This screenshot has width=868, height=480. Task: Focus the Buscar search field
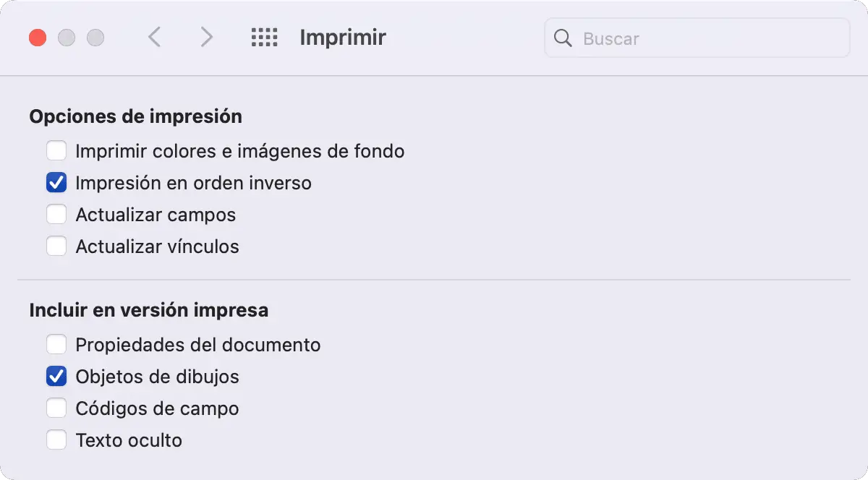click(x=697, y=38)
